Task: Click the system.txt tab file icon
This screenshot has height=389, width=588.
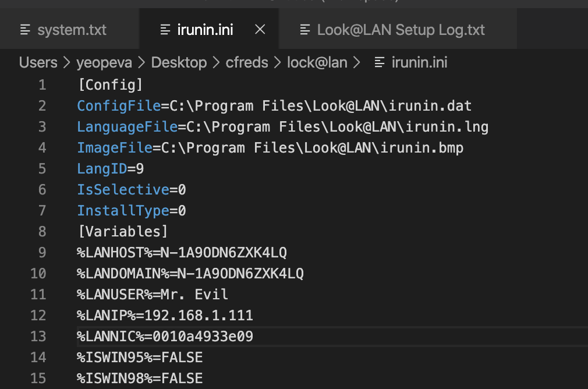Action: coord(25,30)
